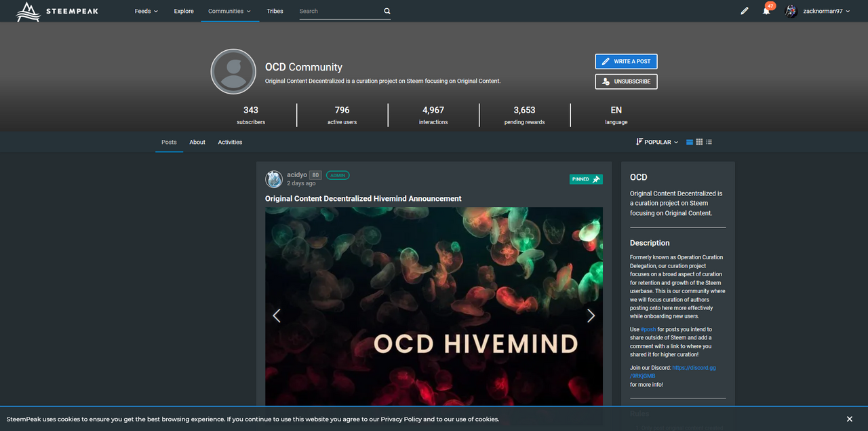Open the OCD HIVEMIND jellyfish image

tap(434, 307)
